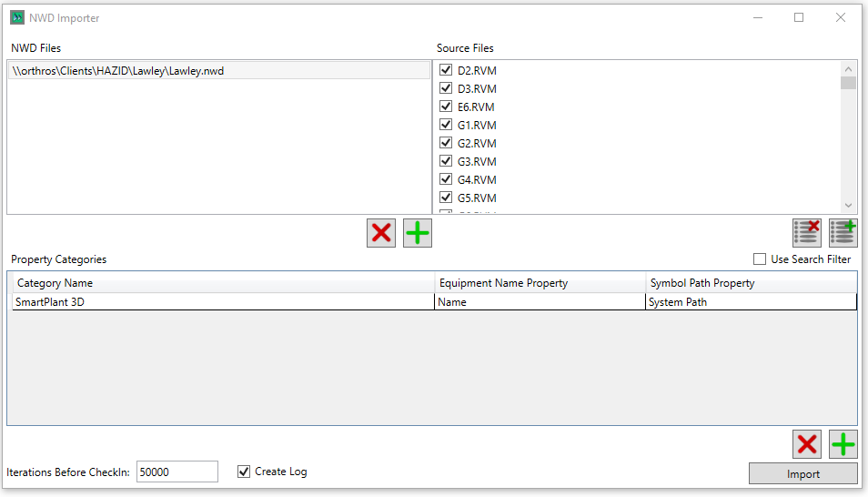Remove the selected NWD file with red X

click(381, 233)
